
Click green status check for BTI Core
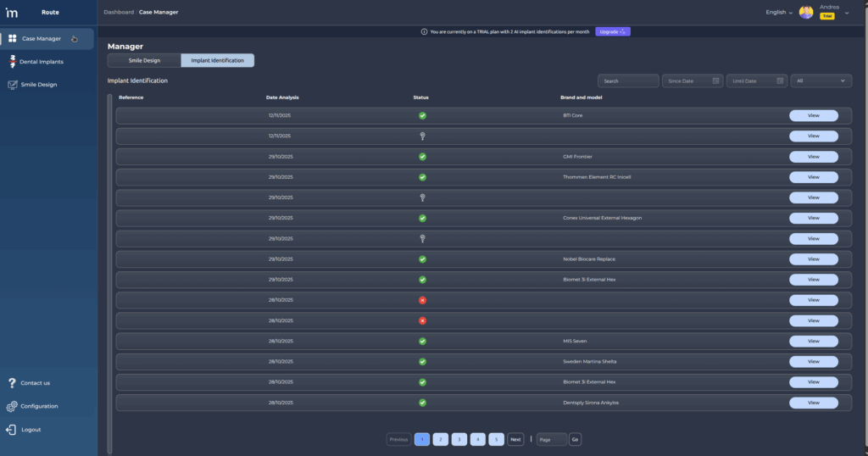(422, 115)
